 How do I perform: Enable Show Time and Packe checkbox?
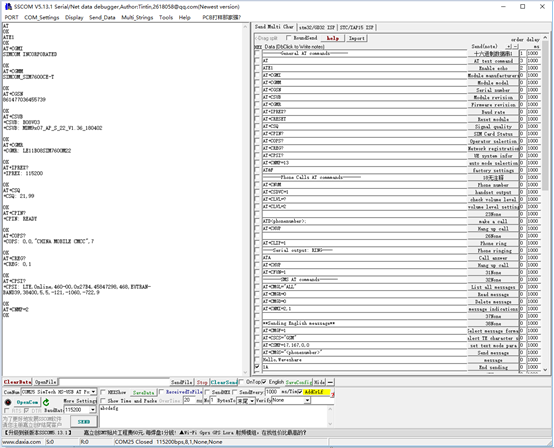pos(103,401)
